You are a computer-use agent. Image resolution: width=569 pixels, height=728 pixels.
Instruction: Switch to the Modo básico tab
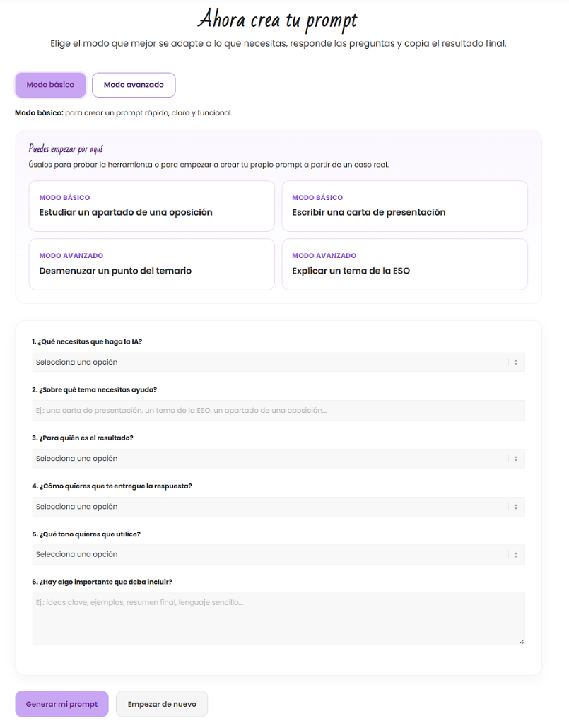(x=50, y=85)
